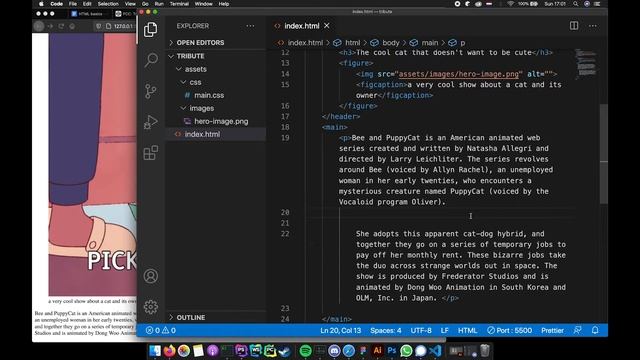Image resolution: width=640 pixels, height=360 pixels.
Task: Change language mode via HTML indicator
Action: coord(467,330)
